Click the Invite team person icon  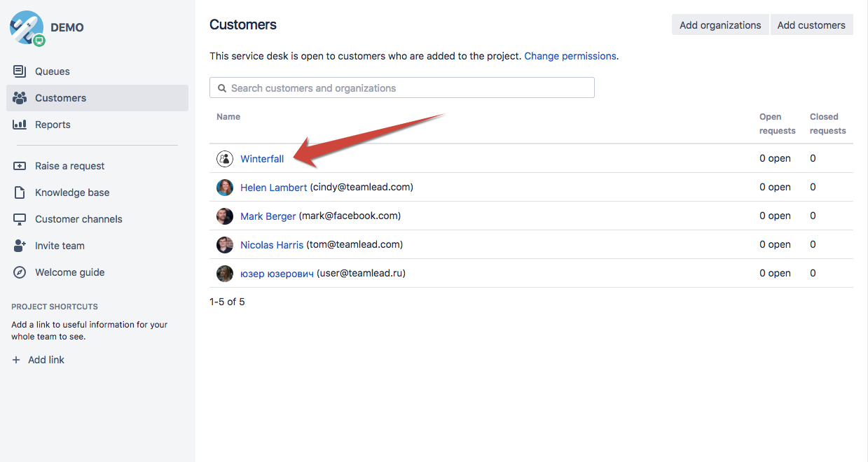pyautogui.click(x=20, y=246)
